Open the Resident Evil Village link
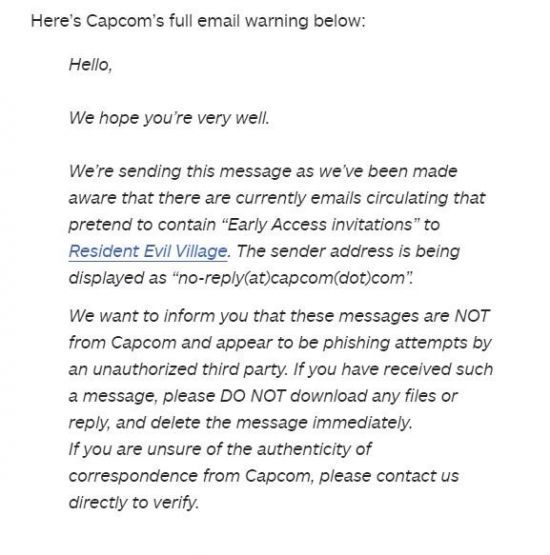Viewport: 550px width, 555px height. 148,252
